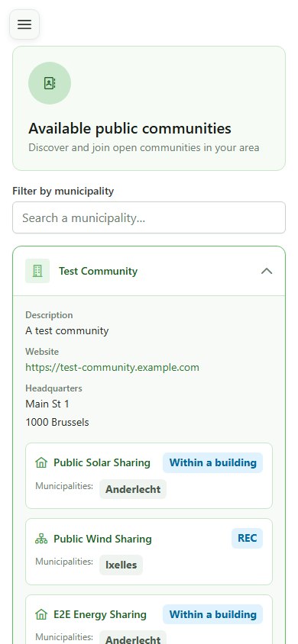Click the Test Community title text
Image resolution: width=298 pixels, height=644 pixels.
point(99,271)
